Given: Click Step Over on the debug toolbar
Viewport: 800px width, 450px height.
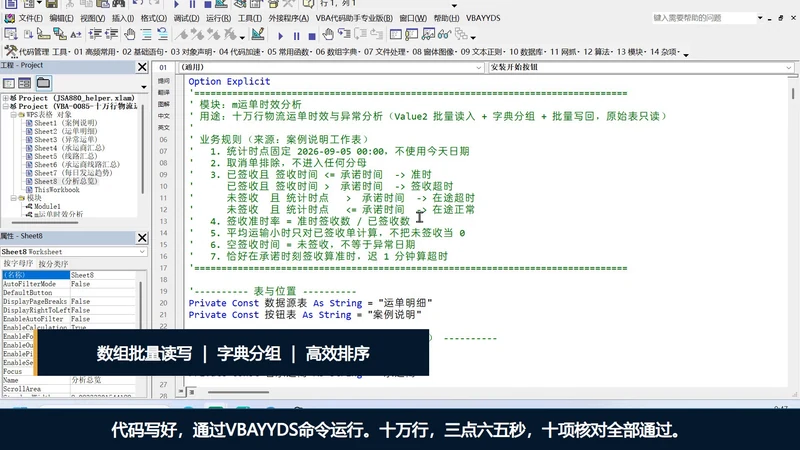Looking at the screenshot, I should click(x=361, y=34).
